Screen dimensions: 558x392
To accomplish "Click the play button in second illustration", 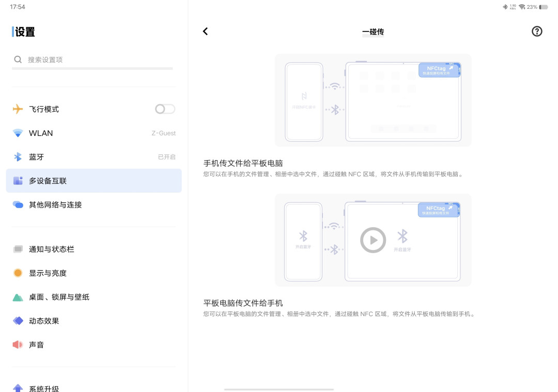I will point(373,240).
